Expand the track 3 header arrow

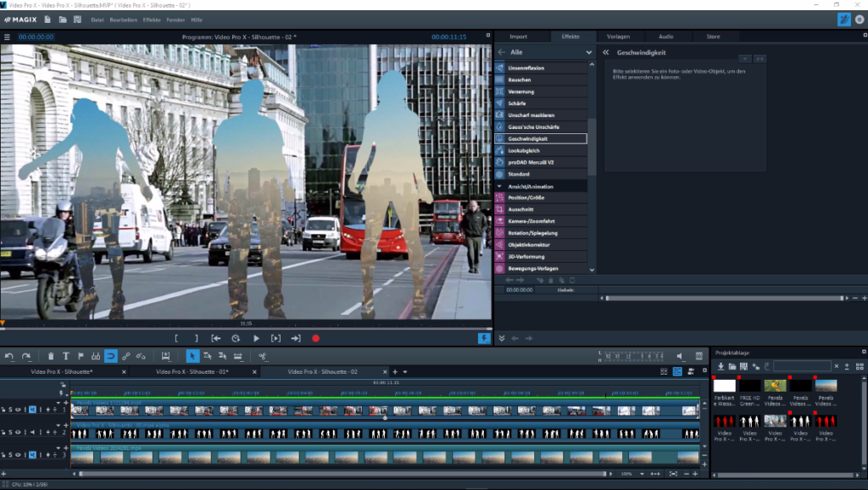[58, 448]
